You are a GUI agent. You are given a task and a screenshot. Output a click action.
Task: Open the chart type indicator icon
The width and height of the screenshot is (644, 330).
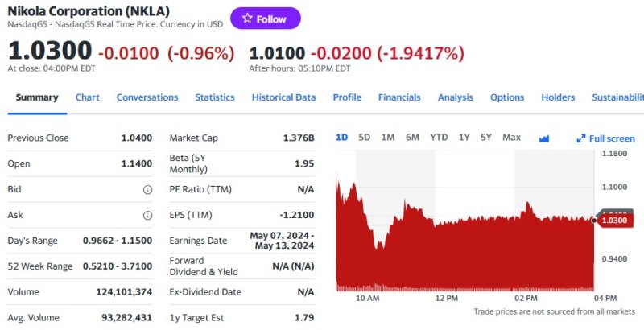[544, 138]
